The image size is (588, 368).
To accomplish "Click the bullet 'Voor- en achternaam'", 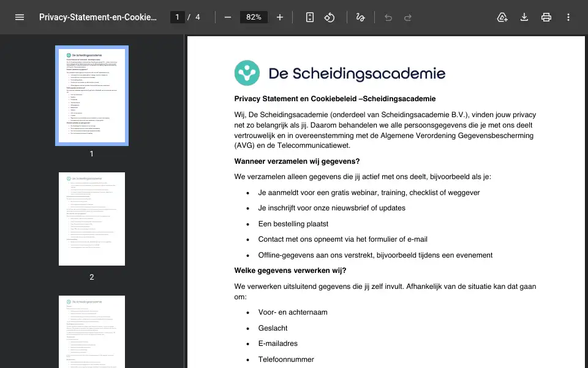I will [293, 312].
